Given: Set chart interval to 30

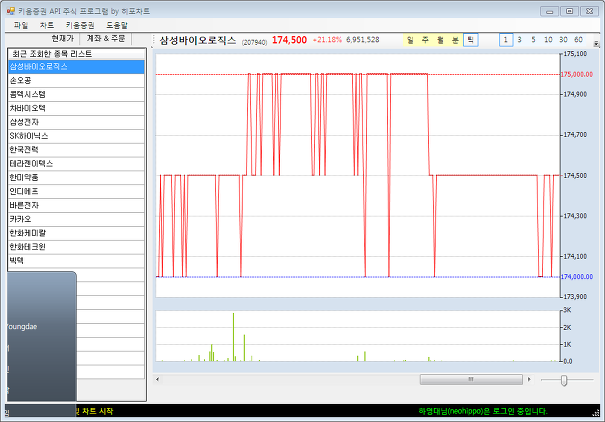Looking at the screenshot, I should tap(563, 40).
